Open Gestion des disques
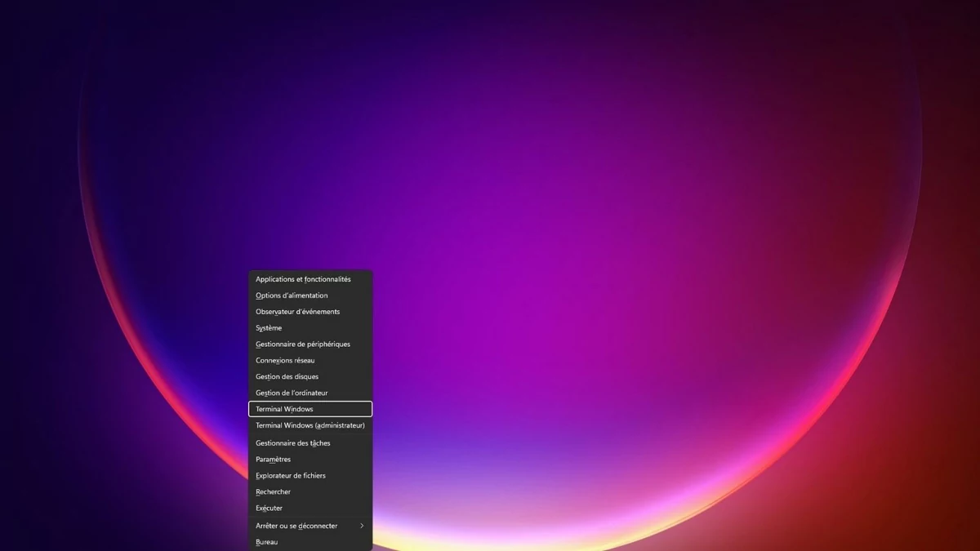This screenshot has height=551, width=980. [x=310, y=377]
